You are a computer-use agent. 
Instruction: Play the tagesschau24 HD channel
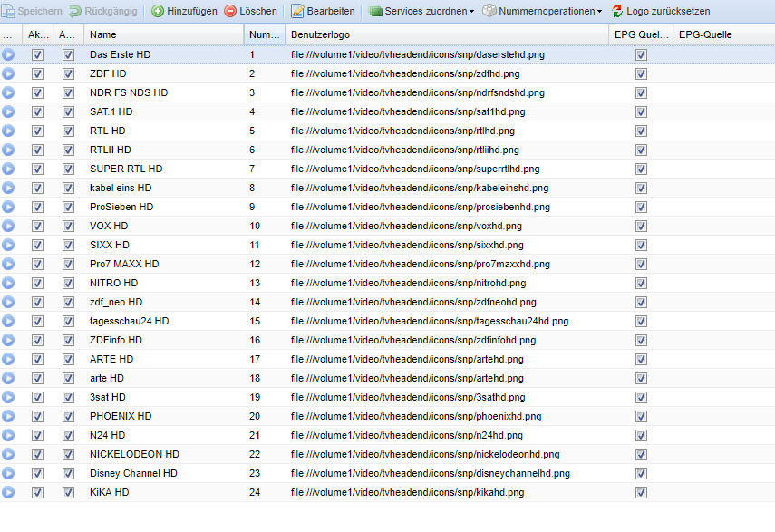click(8, 321)
